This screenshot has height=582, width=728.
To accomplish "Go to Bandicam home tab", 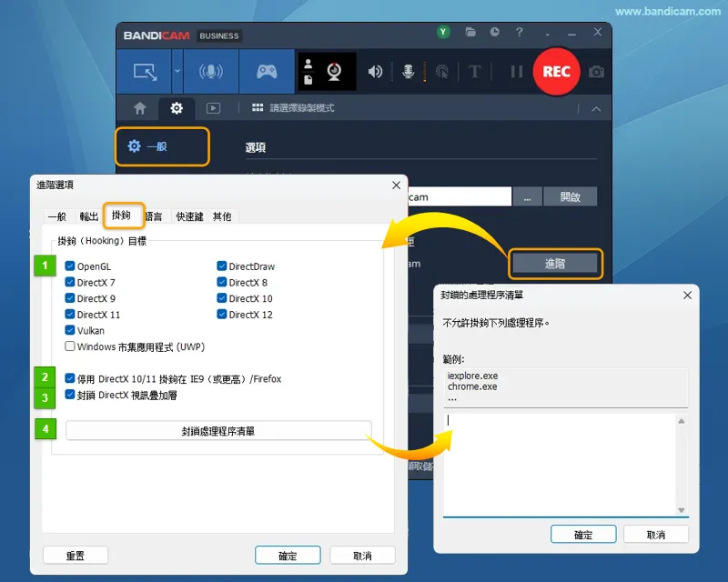I will pos(140,108).
